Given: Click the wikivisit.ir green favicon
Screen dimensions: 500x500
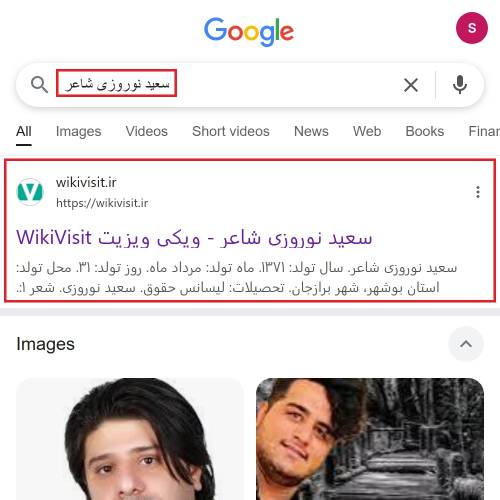Looking at the screenshot, I should tap(30, 192).
